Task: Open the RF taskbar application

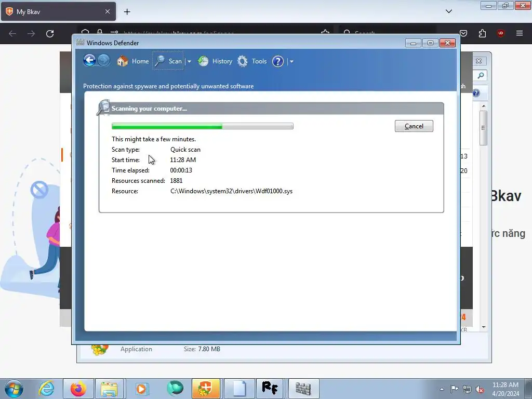Action: pyautogui.click(x=270, y=389)
